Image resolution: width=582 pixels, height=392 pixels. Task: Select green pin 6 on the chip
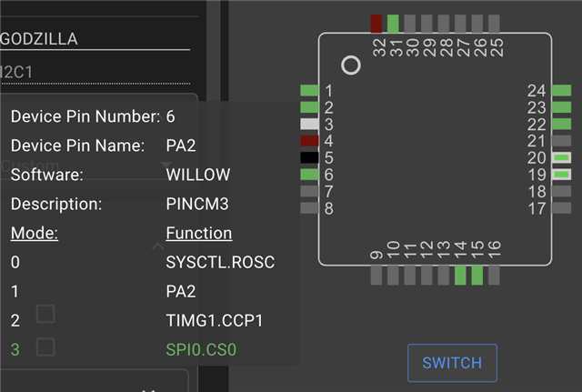coord(309,175)
